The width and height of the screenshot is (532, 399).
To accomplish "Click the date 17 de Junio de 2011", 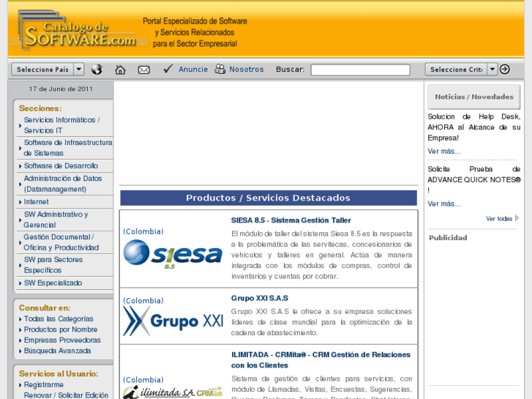I will [x=61, y=89].
